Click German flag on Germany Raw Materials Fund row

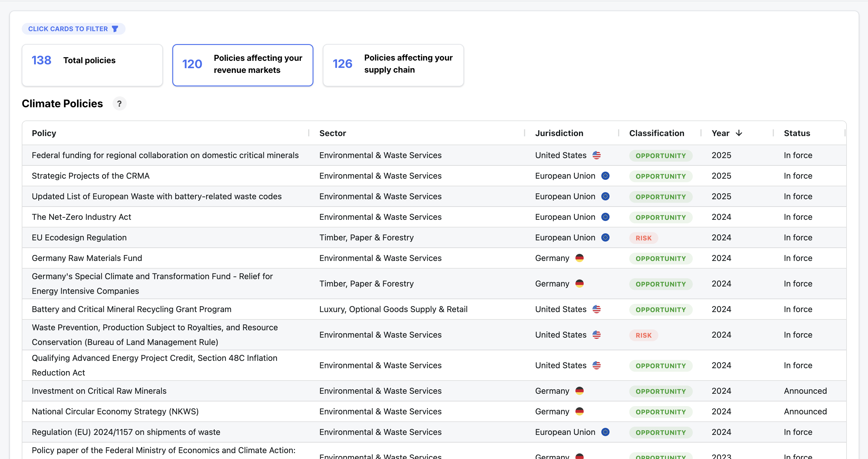[579, 258]
